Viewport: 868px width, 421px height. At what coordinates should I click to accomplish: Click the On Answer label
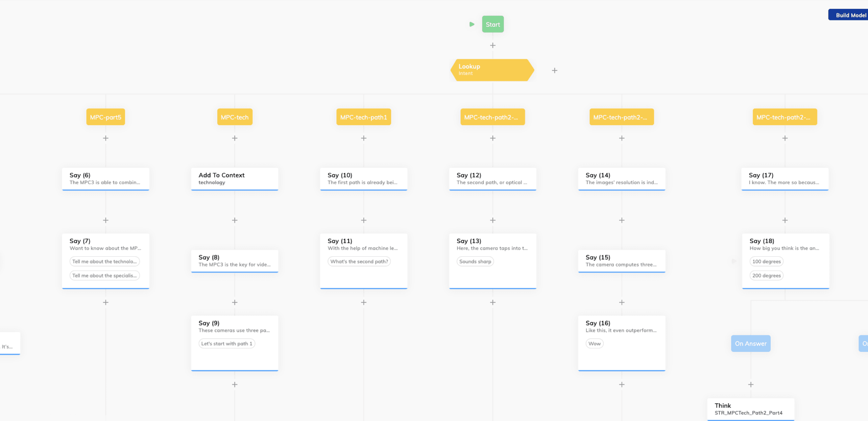(x=750, y=343)
